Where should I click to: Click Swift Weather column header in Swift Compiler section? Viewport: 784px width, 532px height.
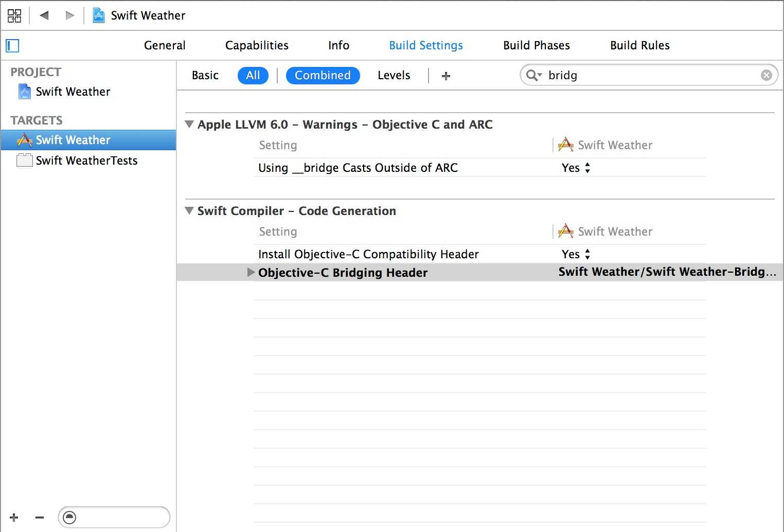615,232
